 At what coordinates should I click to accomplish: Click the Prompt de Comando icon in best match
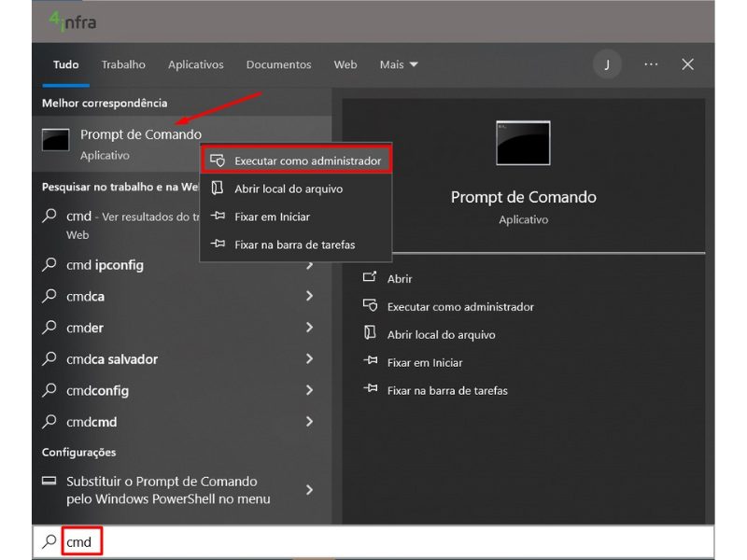click(57, 140)
